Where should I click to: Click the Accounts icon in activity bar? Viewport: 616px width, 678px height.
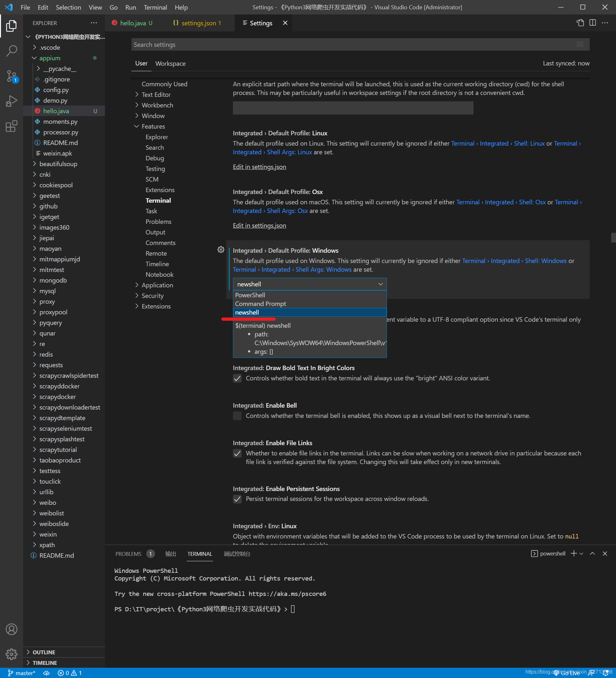[12, 629]
